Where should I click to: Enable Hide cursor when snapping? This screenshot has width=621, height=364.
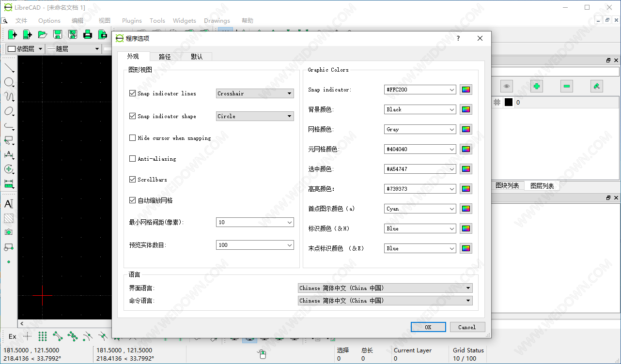click(132, 138)
